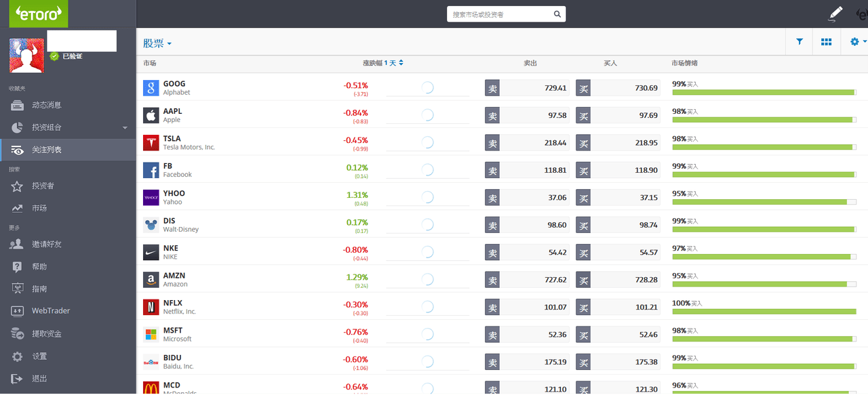Click the filter funnel icon
The image size is (868, 397).
pyautogui.click(x=800, y=42)
